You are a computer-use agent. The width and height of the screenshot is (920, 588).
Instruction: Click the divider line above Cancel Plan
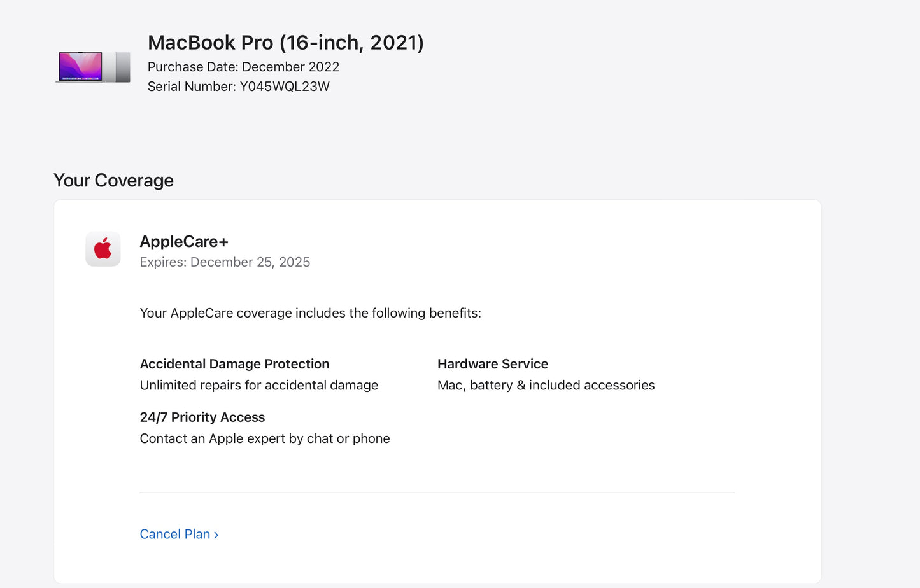click(437, 493)
